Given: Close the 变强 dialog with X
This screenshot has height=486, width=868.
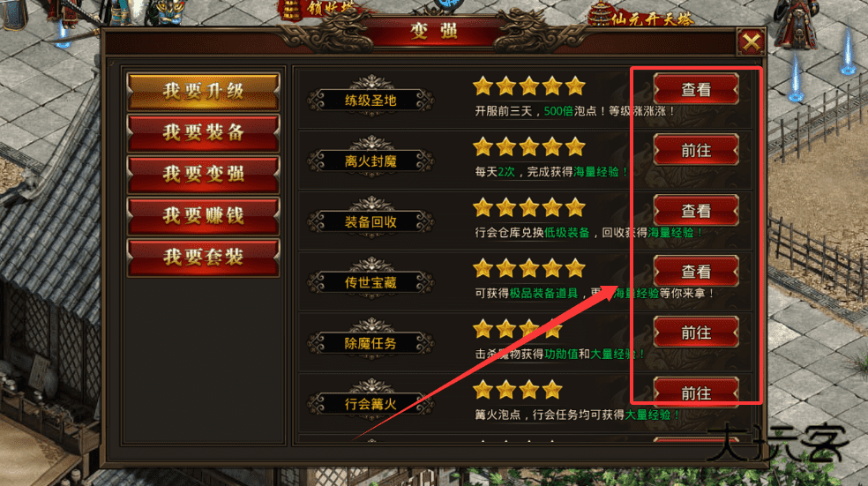Looking at the screenshot, I should click(x=752, y=41).
